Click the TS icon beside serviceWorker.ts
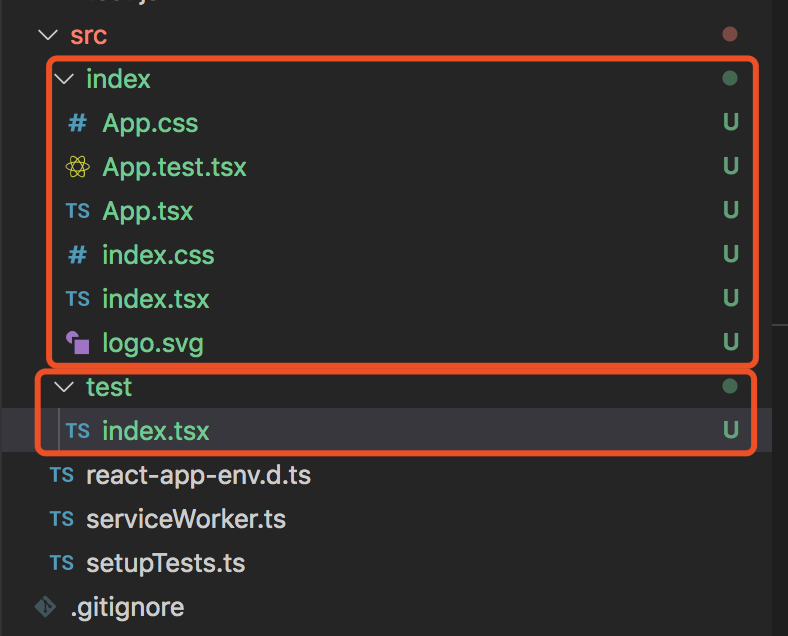Image resolution: width=788 pixels, height=636 pixels. [x=61, y=519]
